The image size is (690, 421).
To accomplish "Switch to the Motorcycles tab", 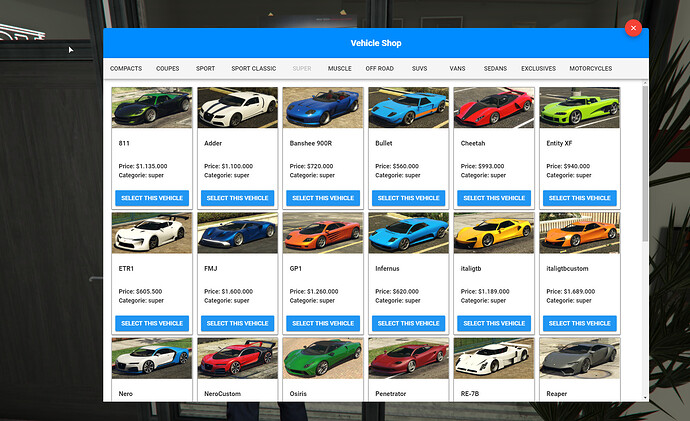I will [x=590, y=69].
